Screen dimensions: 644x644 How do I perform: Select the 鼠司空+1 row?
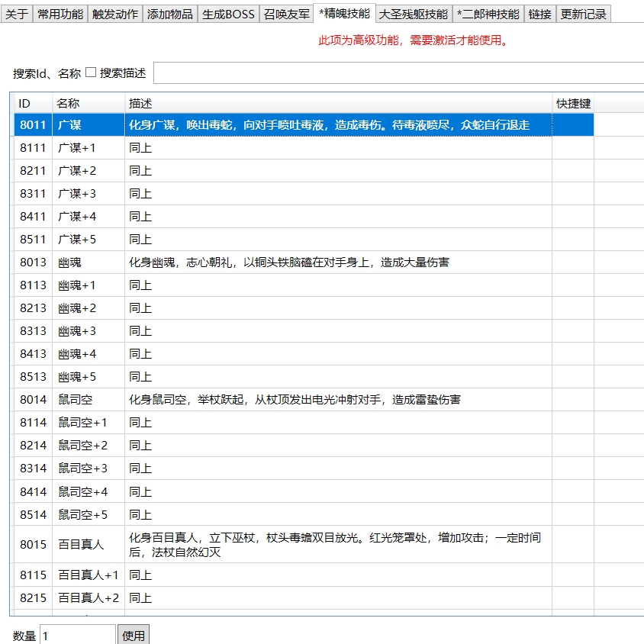[304, 423]
